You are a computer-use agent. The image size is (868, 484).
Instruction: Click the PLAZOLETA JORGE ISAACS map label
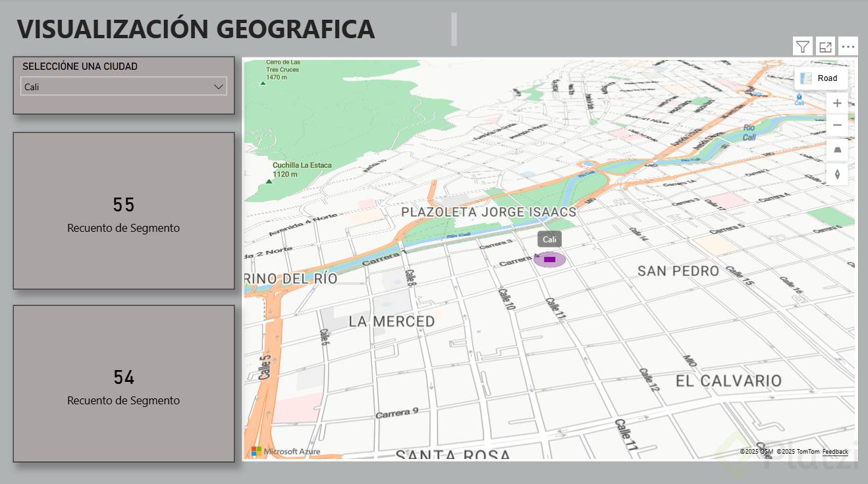[x=489, y=212]
